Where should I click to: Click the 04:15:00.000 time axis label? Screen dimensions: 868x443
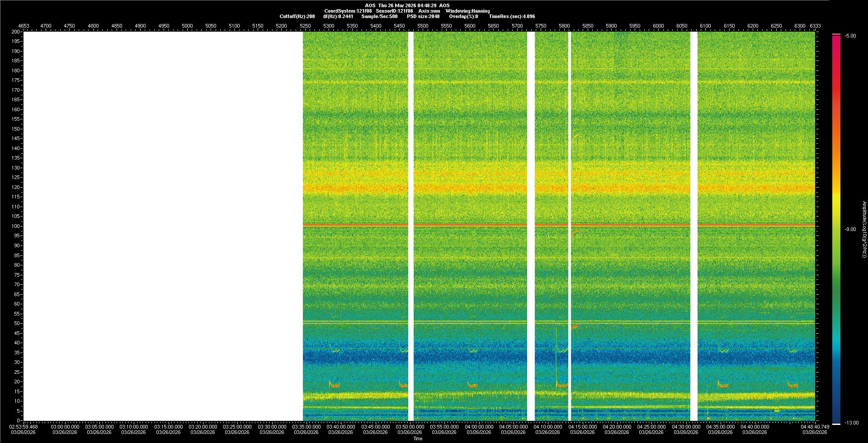click(582, 427)
